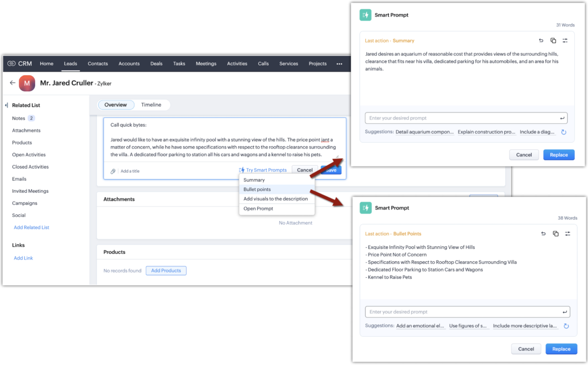588x365 pixels.
Task: Open the tune settings icon in Summary panel
Action: click(566, 41)
